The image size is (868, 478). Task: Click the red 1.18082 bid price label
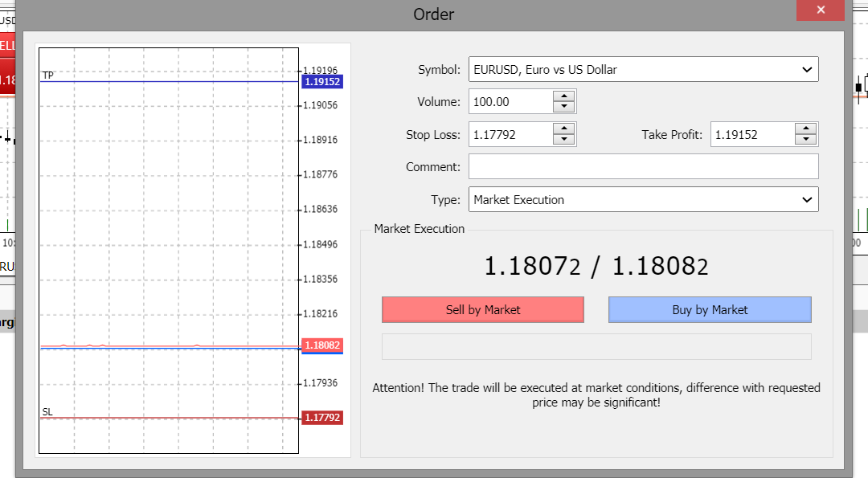pos(321,345)
